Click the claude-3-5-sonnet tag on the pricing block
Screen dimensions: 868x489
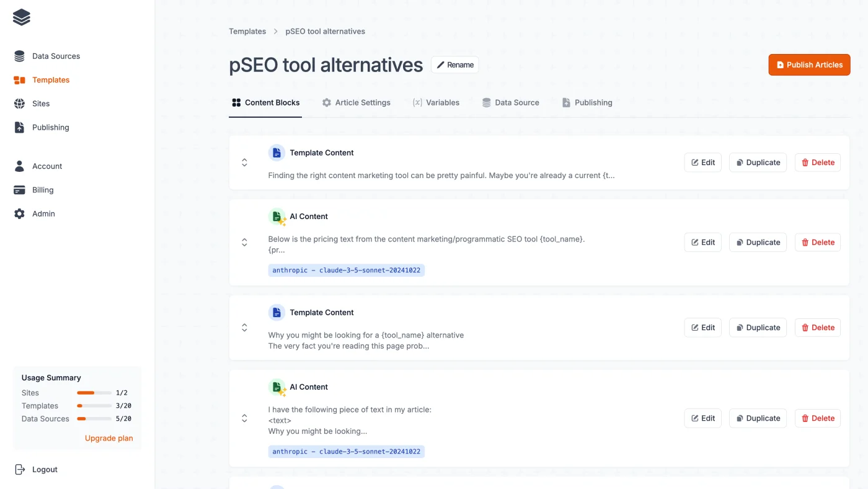tap(346, 271)
